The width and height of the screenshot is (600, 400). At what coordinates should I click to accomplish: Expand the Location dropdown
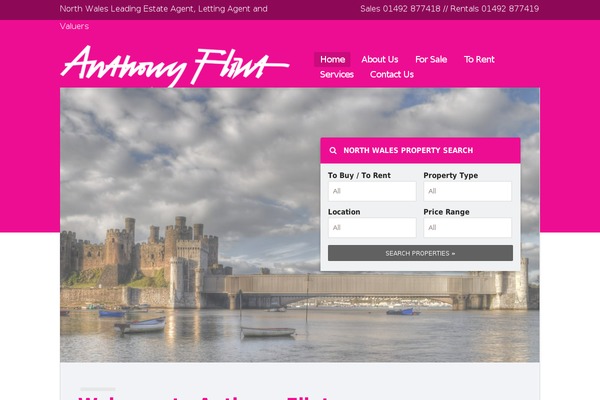point(372,227)
